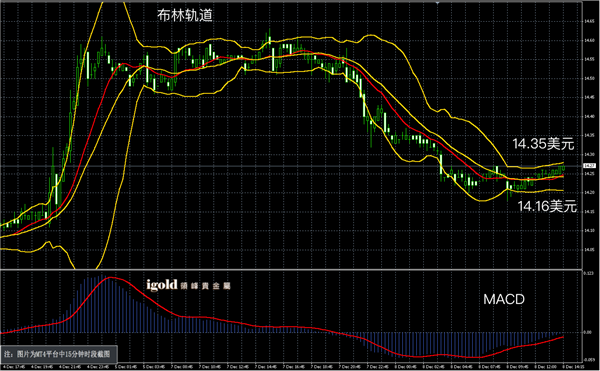Click the '4 Dec 17:45' time label

(13, 367)
